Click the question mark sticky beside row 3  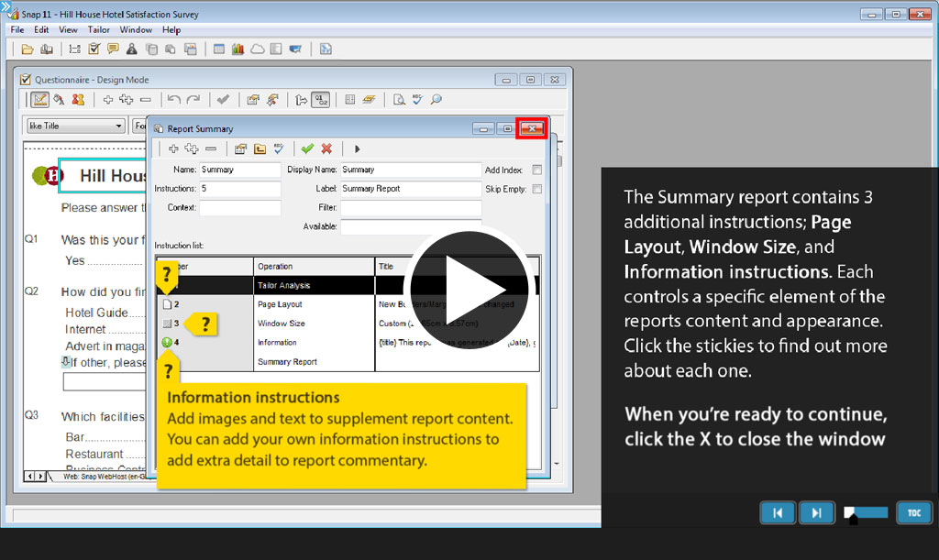[x=201, y=324]
